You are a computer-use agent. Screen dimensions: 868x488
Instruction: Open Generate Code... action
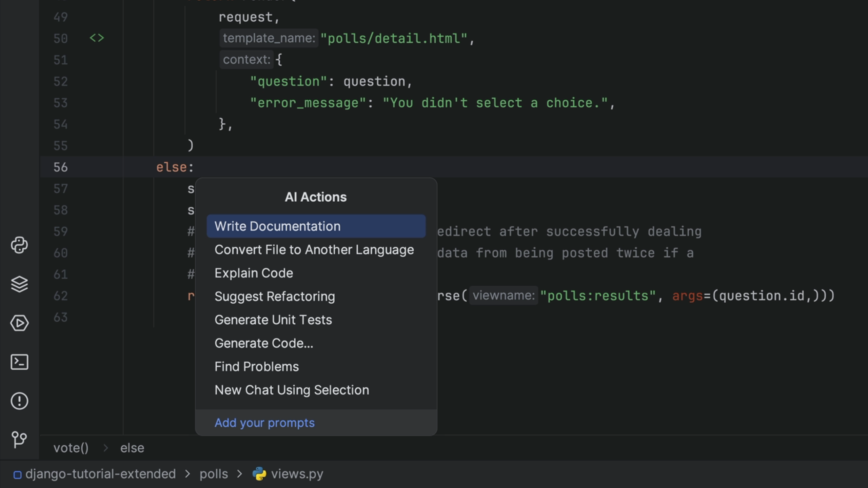pos(264,343)
